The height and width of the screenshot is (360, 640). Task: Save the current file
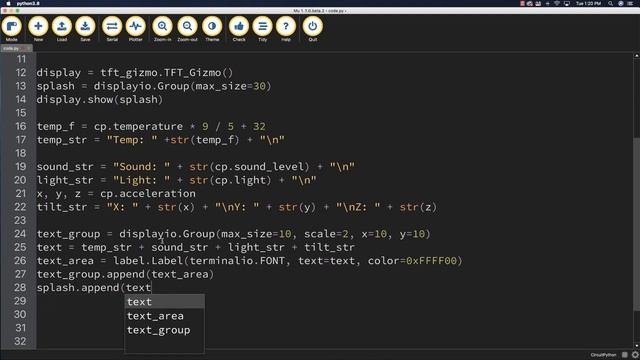click(85, 29)
